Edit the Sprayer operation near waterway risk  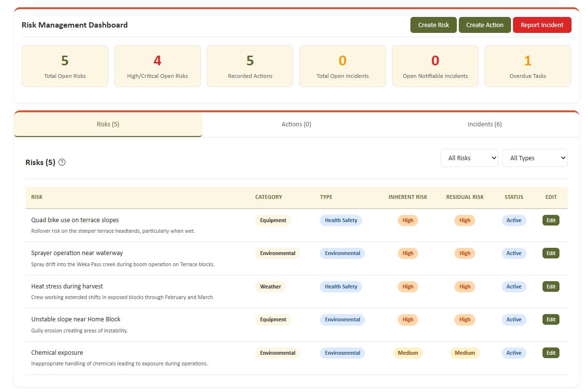(551, 253)
